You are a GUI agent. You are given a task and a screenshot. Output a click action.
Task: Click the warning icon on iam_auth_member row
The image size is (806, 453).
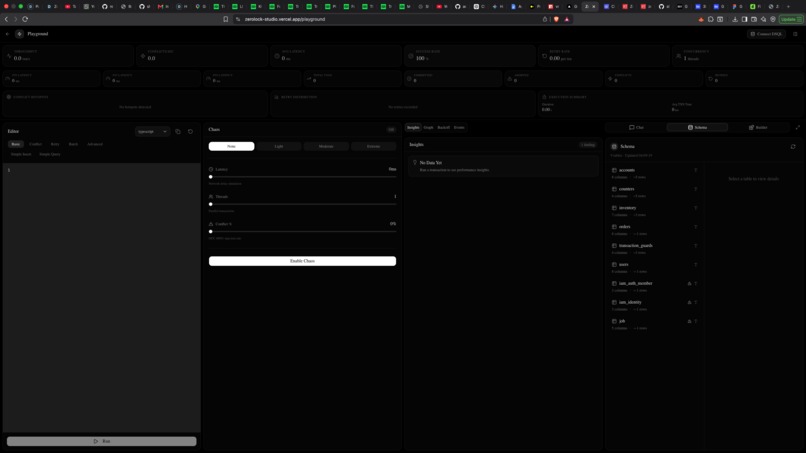tap(689, 283)
